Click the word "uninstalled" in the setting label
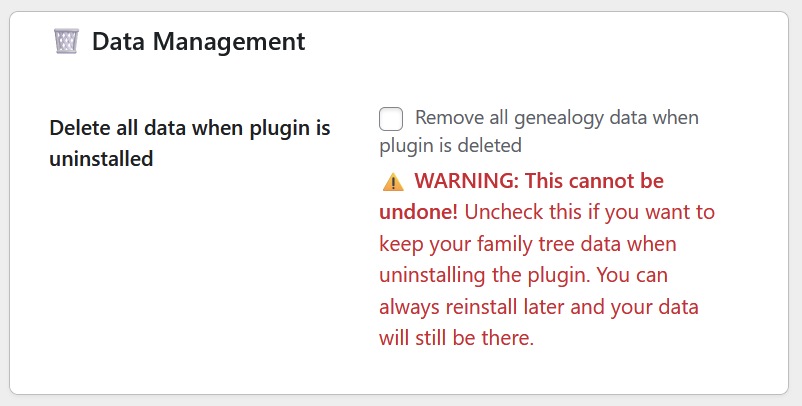This screenshot has width=802, height=406. [x=101, y=158]
